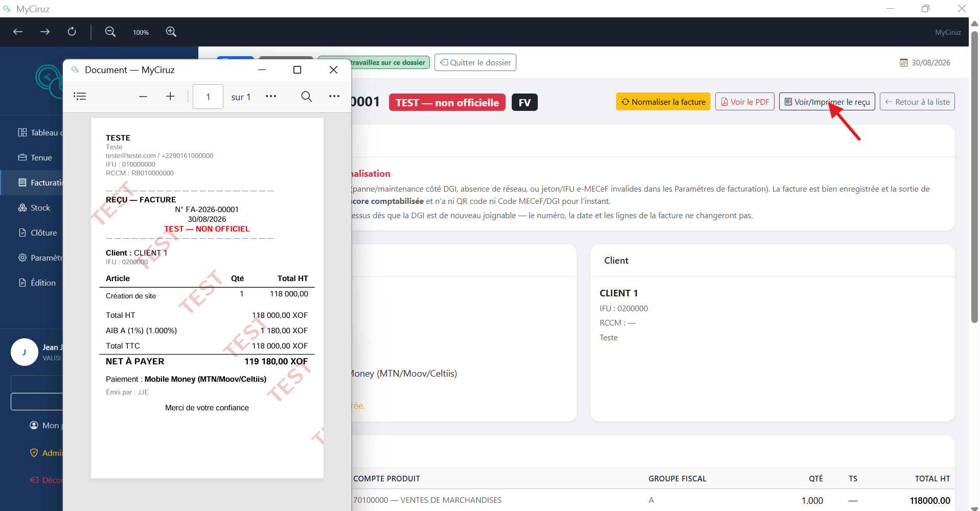Screen dimensions: 980x511
Task: Click the Normaliser la facture button
Action: 663,102
